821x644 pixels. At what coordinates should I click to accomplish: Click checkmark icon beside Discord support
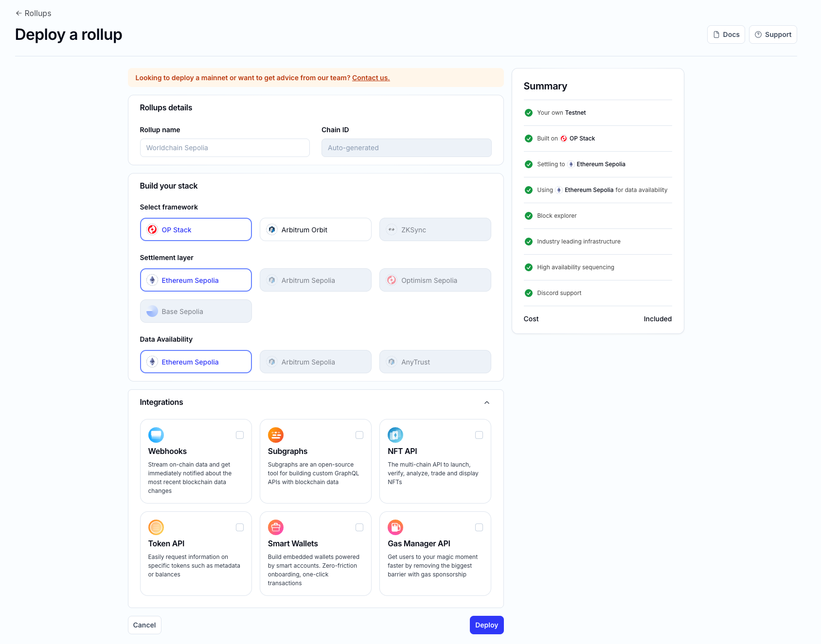pyautogui.click(x=529, y=293)
